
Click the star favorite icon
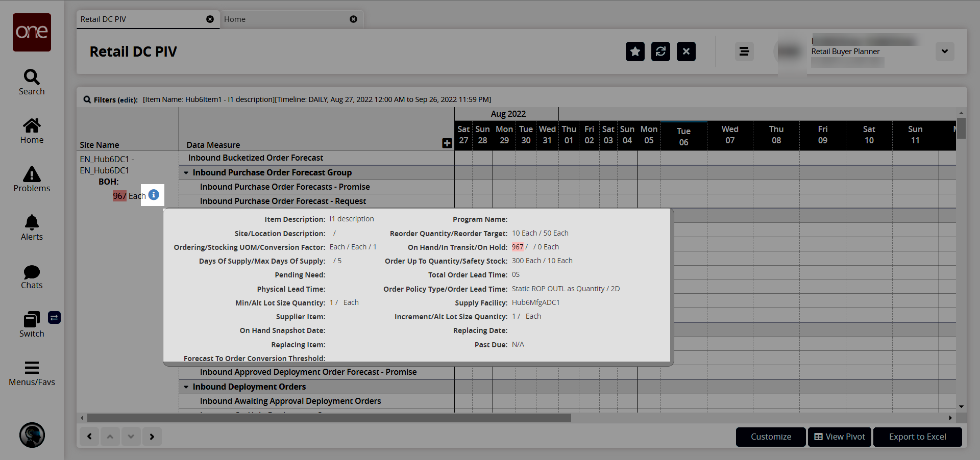(635, 52)
